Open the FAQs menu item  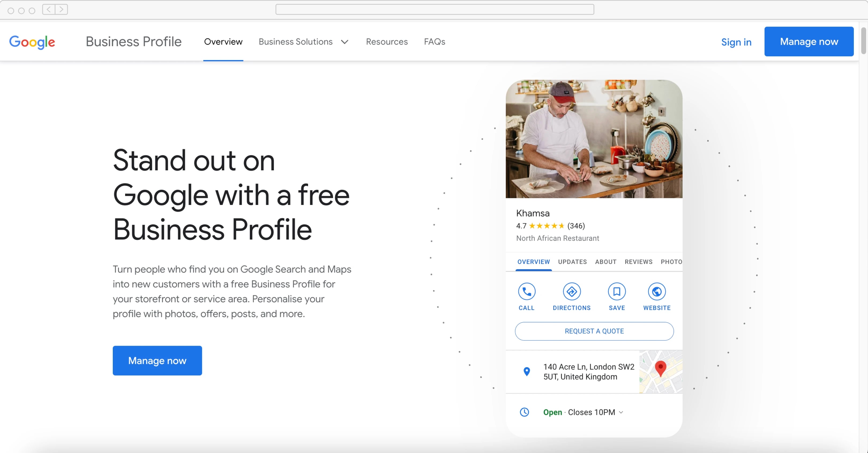click(434, 42)
